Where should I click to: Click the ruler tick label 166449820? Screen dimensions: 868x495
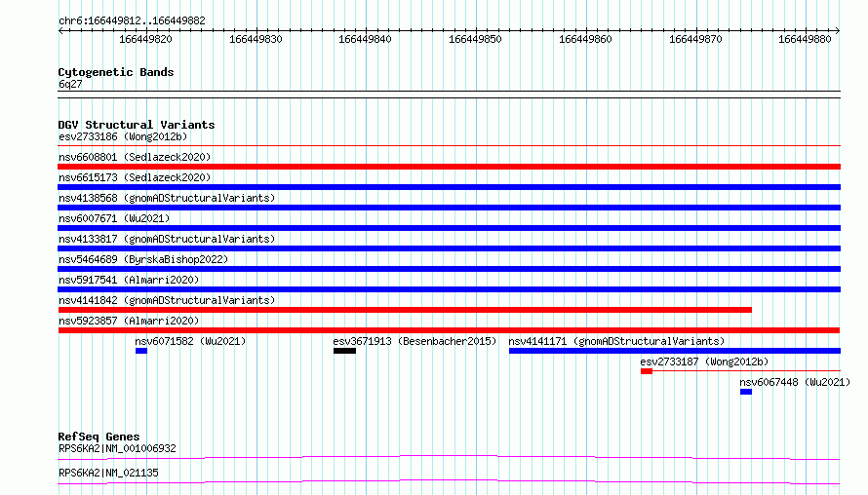[145, 39]
